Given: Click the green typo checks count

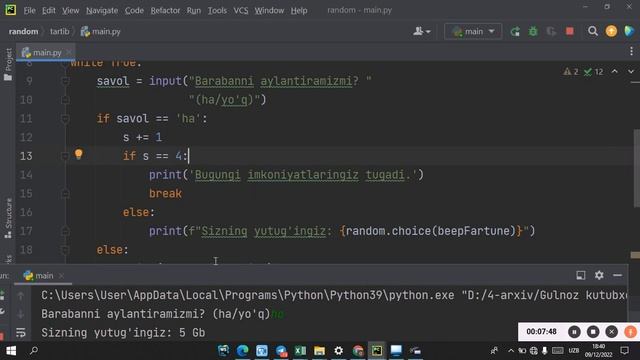Looking at the screenshot, I should pos(593,72).
